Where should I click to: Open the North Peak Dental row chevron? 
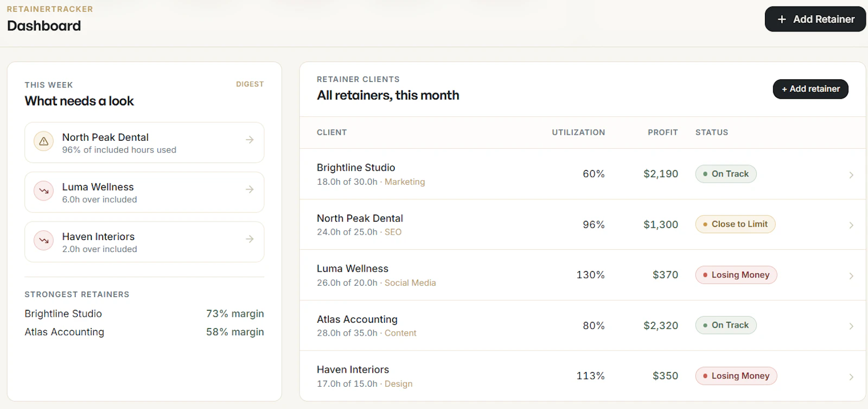click(851, 225)
